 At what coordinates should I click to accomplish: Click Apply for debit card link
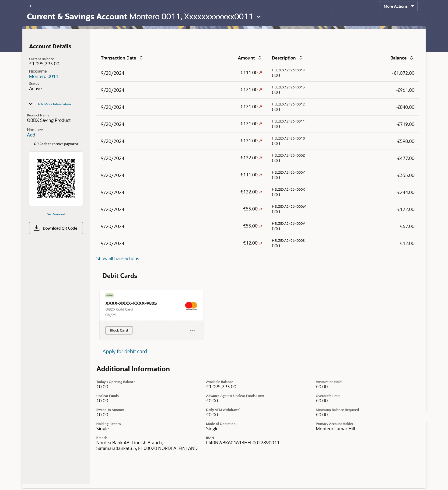[x=124, y=351]
